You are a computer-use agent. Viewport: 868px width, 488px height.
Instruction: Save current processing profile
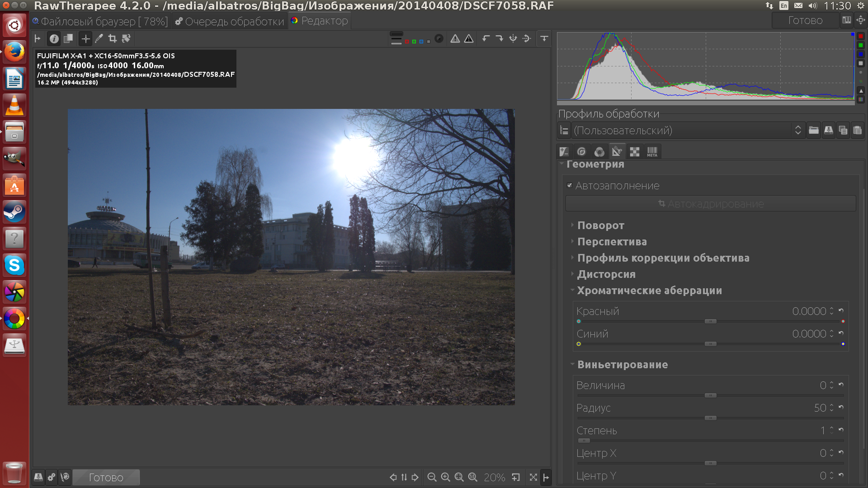click(x=828, y=131)
